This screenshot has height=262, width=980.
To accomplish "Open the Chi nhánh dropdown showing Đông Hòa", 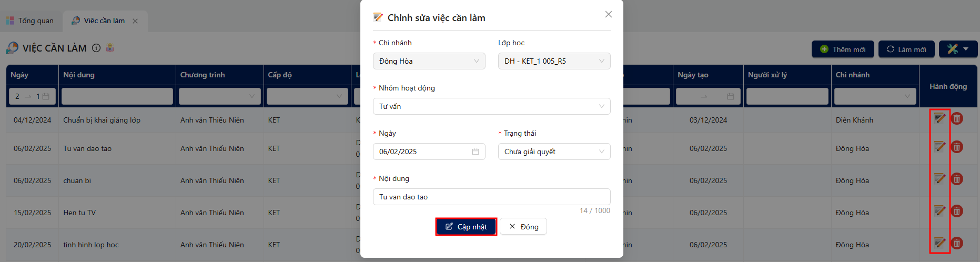I will tap(429, 61).
